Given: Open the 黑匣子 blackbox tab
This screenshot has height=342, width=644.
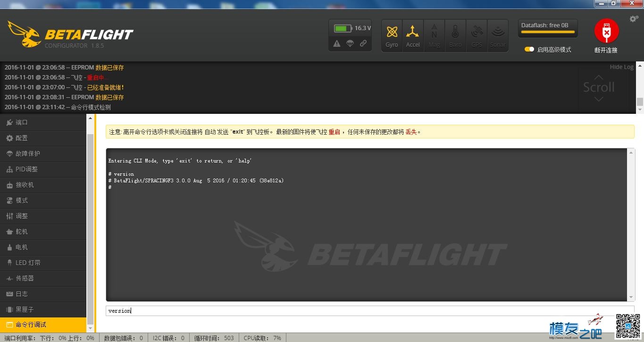Looking at the screenshot, I should 43,309.
